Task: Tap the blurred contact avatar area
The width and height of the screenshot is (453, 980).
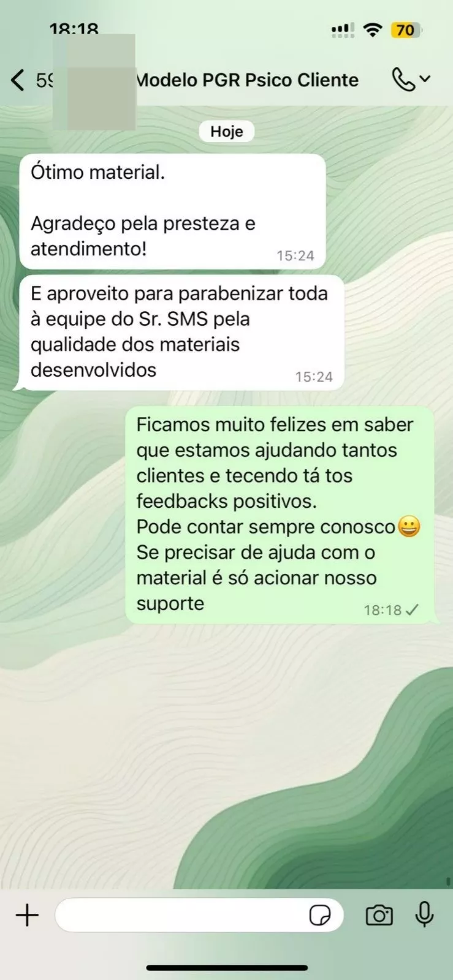Action: click(x=94, y=81)
